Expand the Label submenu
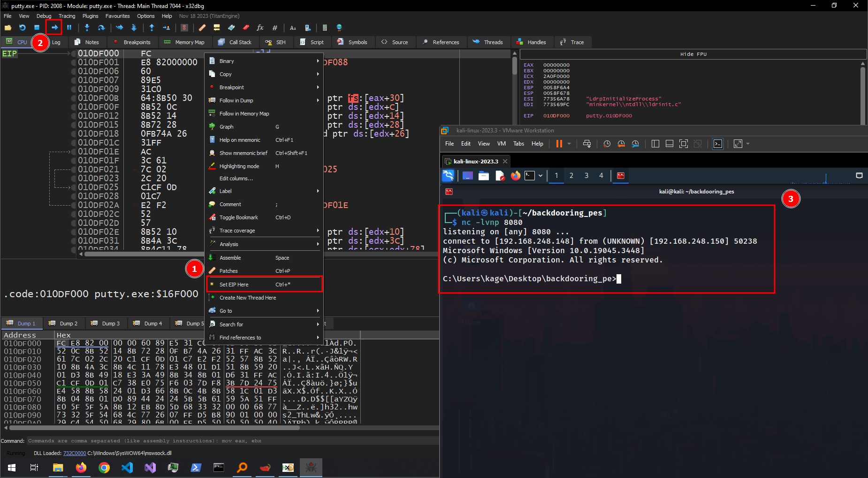The height and width of the screenshot is (478, 868). pyautogui.click(x=265, y=191)
